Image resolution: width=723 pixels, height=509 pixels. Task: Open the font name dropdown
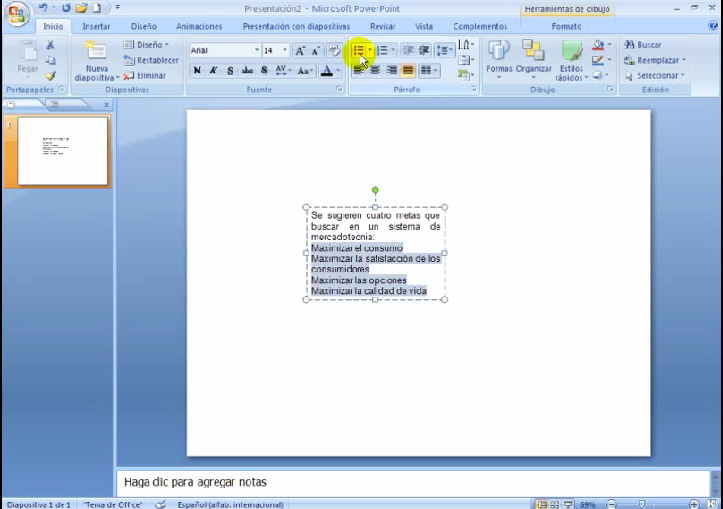point(256,50)
